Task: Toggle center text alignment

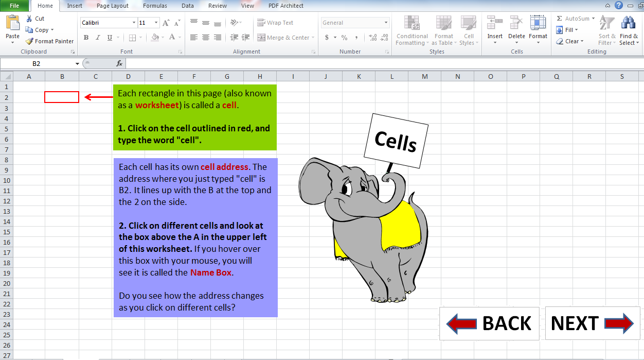Action: coord(205,37)
